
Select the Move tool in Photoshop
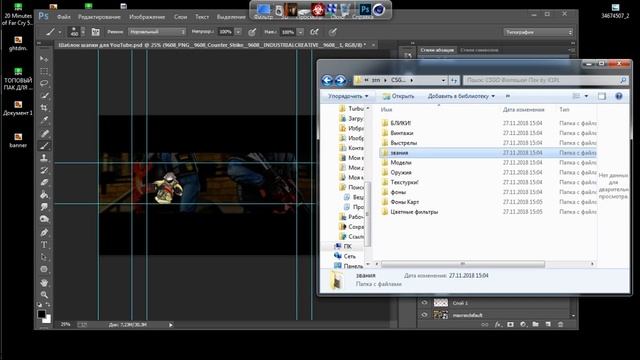44,59
